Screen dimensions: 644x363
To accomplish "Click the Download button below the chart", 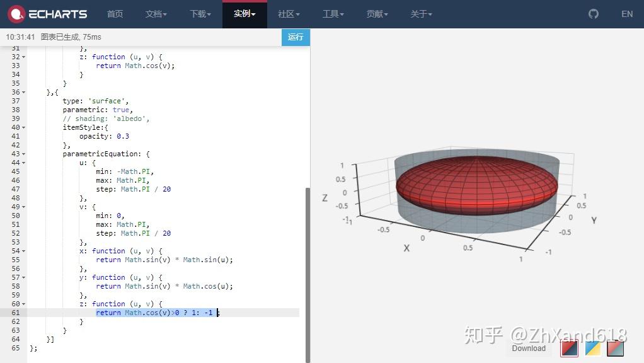I will click(529, 348).
